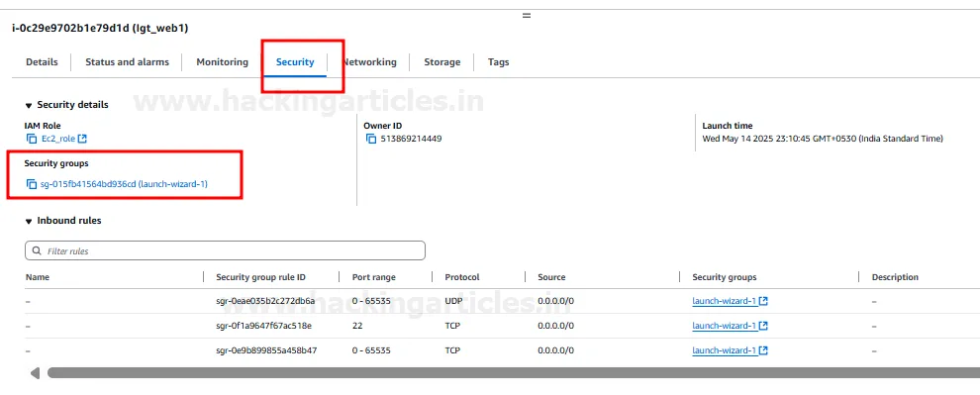Open the Details tab

(x=42, y=62)
